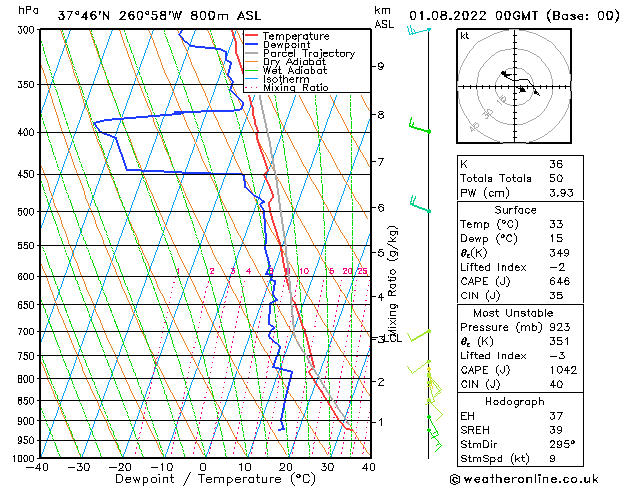This screenshot has width=629, height=486.
Task: Click the date '01.08.2022 00GMT (Base: 00)'
Action: [x=514, y=16]
